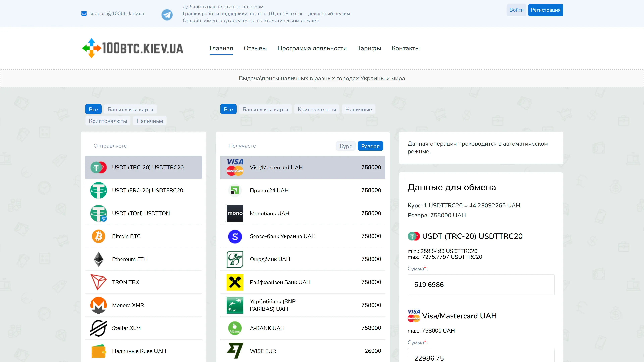The width and height of the screenshot is (644, 362).
Task: Select Все filter above send list
Action: [93, 109]
